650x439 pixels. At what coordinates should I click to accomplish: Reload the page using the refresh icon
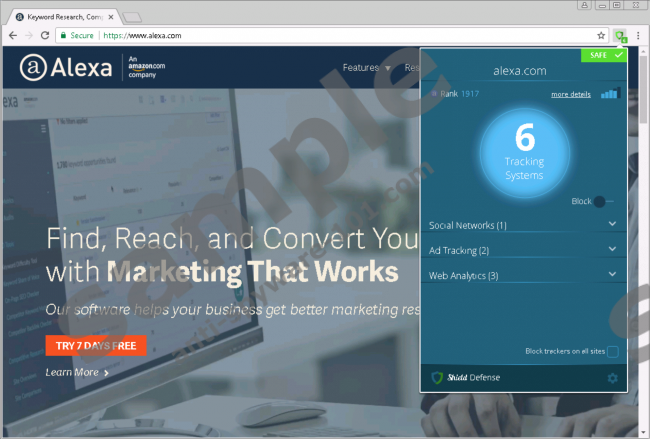point(45,35)
